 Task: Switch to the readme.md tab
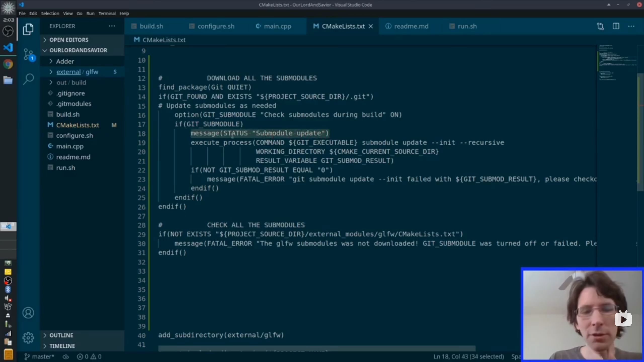[411, 26]
